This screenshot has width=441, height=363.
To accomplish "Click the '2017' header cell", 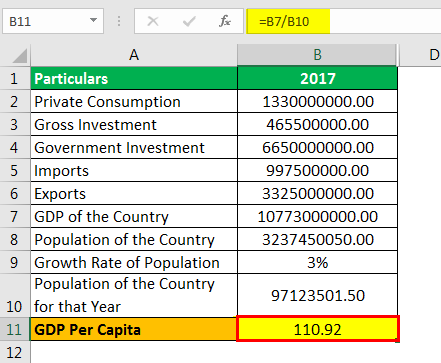I will (x=317, y=78).
